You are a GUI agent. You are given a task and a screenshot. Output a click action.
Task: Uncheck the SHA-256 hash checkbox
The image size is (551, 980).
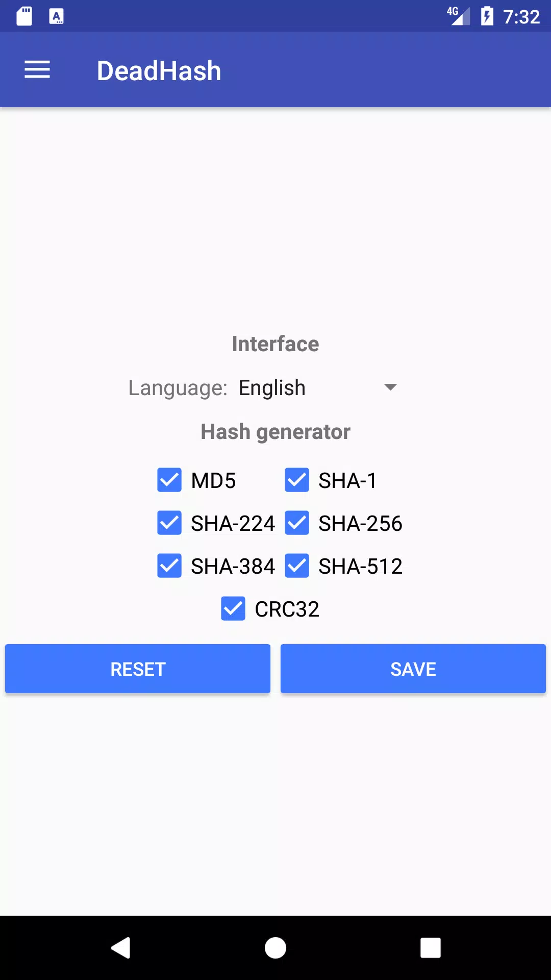[x=297, y=523]
